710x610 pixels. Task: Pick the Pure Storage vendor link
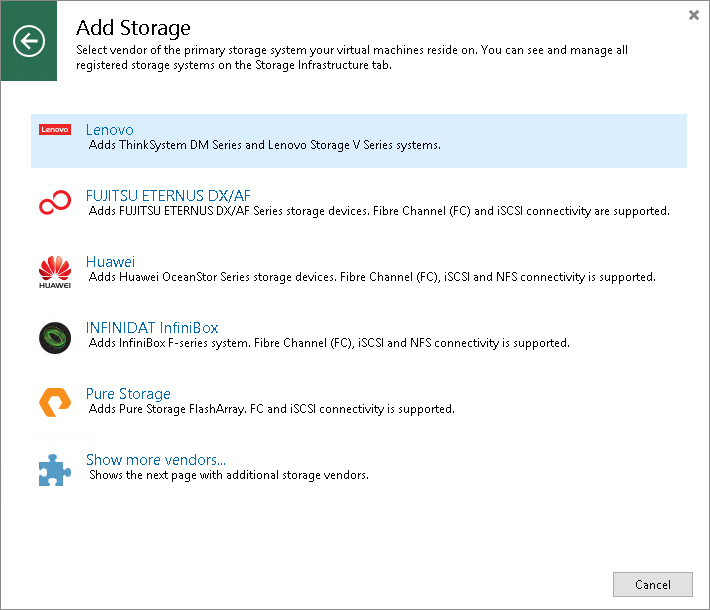point(128,393)
